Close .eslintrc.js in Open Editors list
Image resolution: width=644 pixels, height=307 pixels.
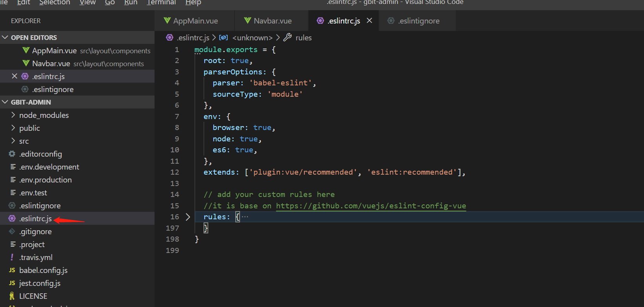click(x=15, y=76)
